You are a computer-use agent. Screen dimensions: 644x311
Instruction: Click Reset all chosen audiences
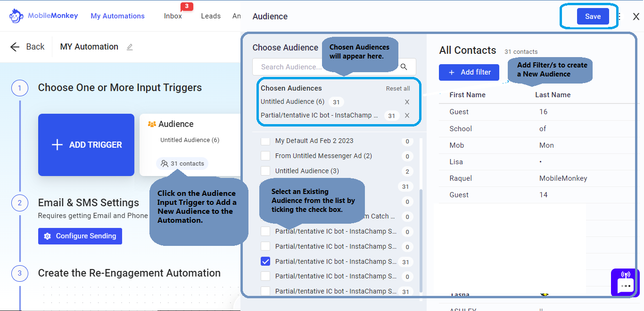pyautogui.click(x=398, y=89)
